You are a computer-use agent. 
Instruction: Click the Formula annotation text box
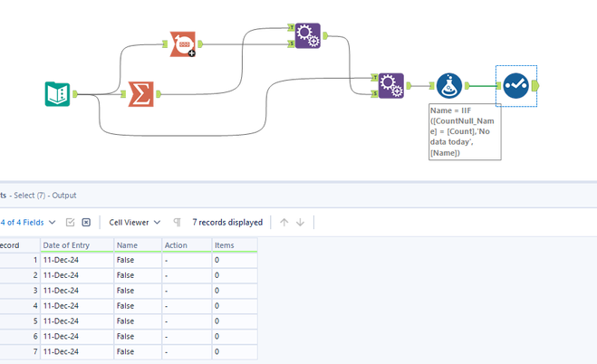465,131
